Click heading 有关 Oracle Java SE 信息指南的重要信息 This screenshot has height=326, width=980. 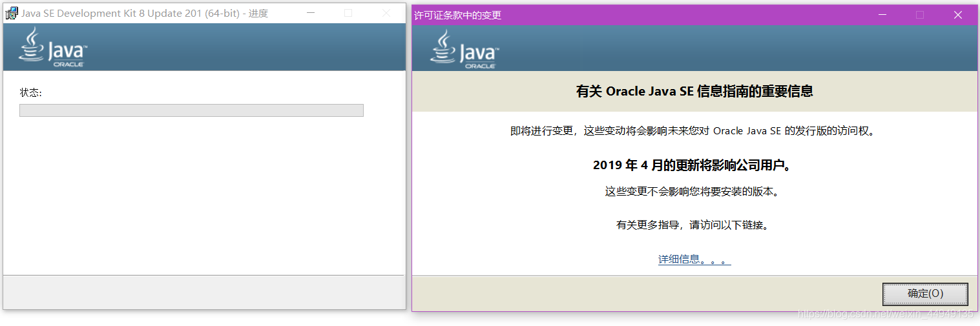tap(694, 91)
